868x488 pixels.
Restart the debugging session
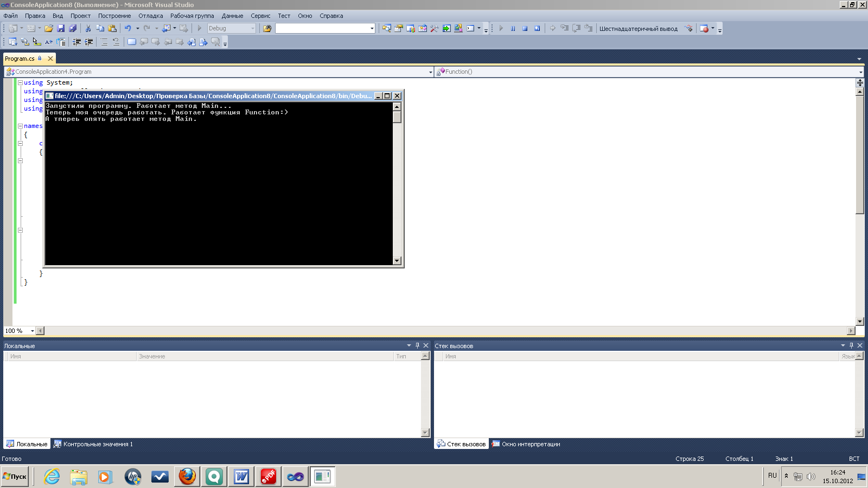click(537, 28)
